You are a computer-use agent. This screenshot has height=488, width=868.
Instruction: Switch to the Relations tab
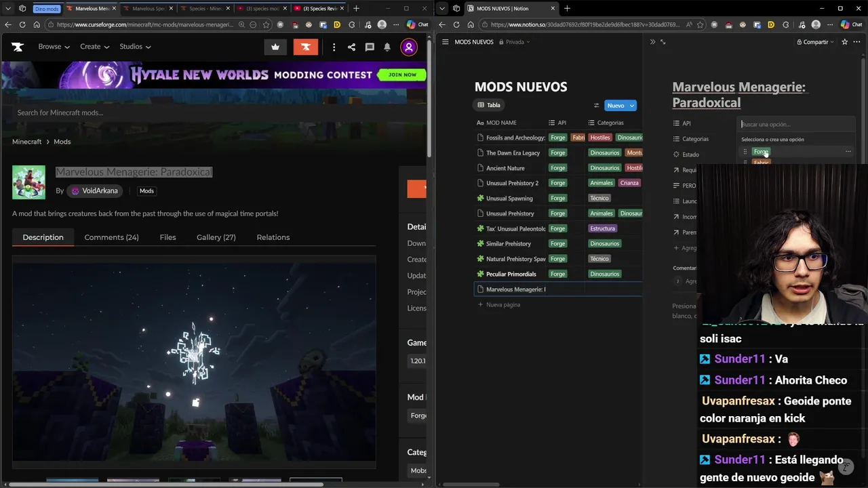273,237
